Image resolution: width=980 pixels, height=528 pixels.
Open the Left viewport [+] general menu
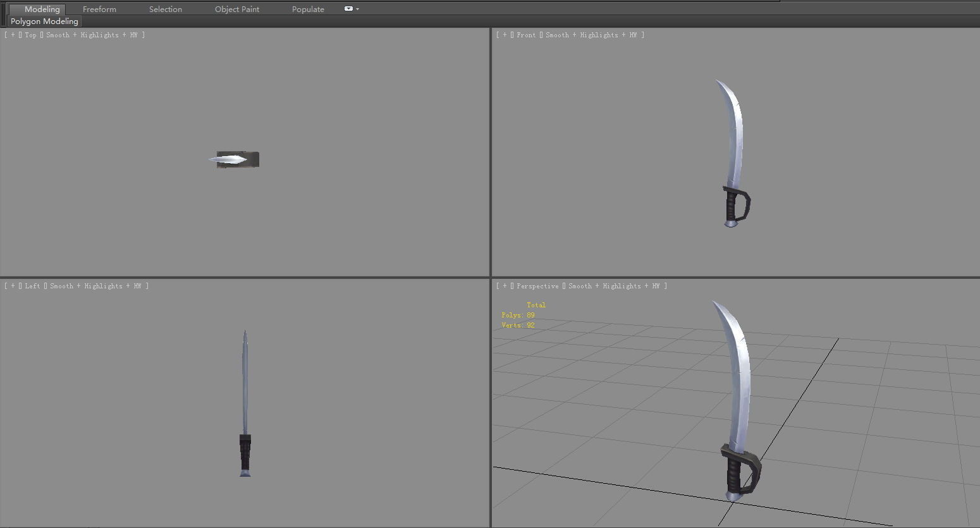(13, 286)
